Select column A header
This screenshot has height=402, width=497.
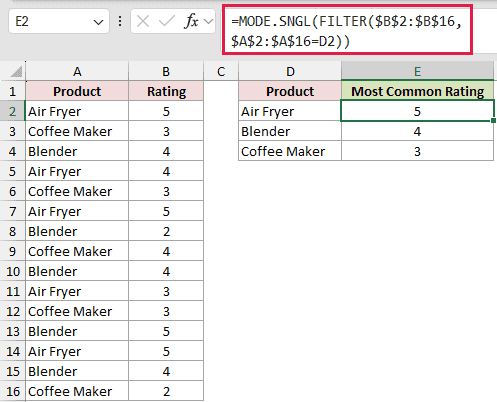click(77, 72)
